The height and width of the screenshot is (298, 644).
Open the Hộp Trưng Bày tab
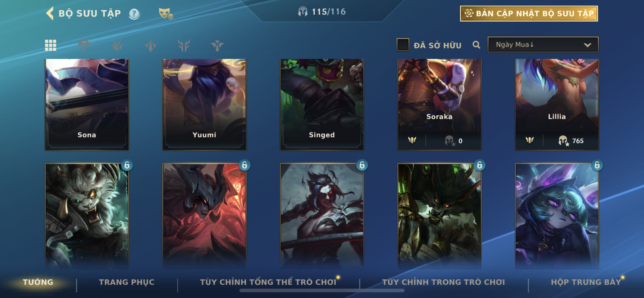[586, 282]
